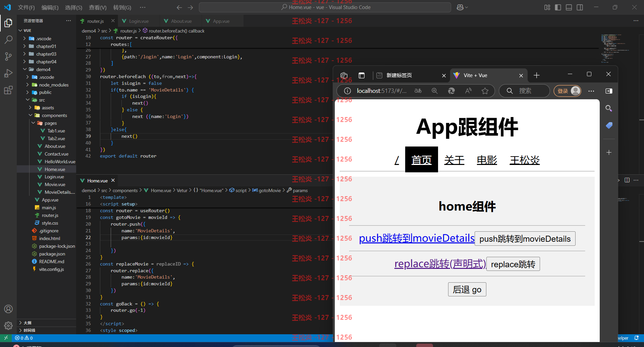The height and width of the screenshot is (347, 644).
Task: Open the 编辑(E) menu
Action: coord(50,7)
